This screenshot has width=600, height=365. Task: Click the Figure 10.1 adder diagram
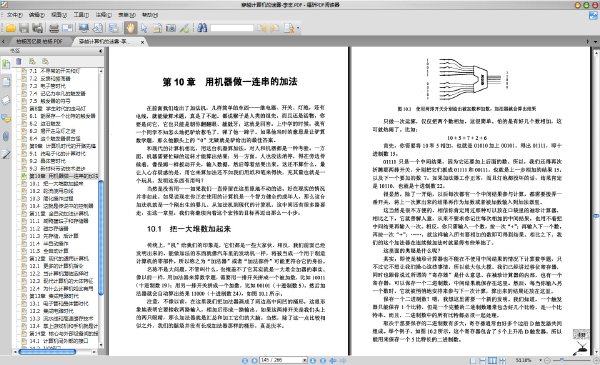[x=467, y=79]
